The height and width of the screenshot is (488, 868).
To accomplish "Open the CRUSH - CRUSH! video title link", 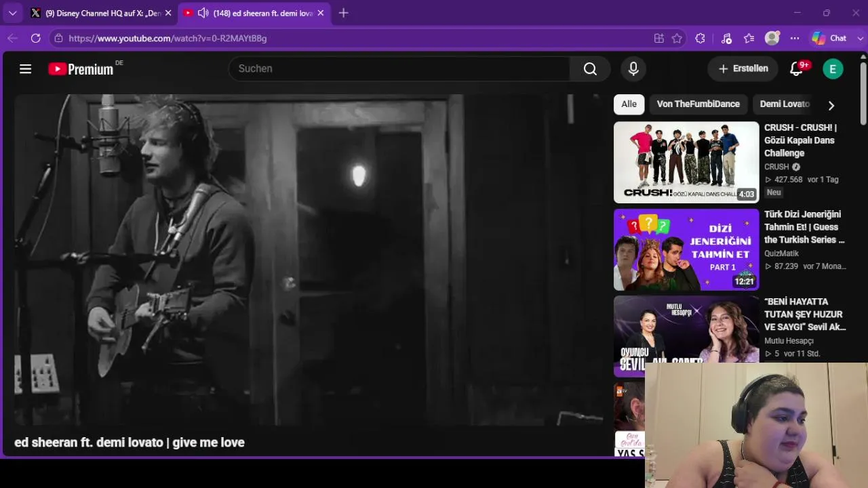I will 801,140.
